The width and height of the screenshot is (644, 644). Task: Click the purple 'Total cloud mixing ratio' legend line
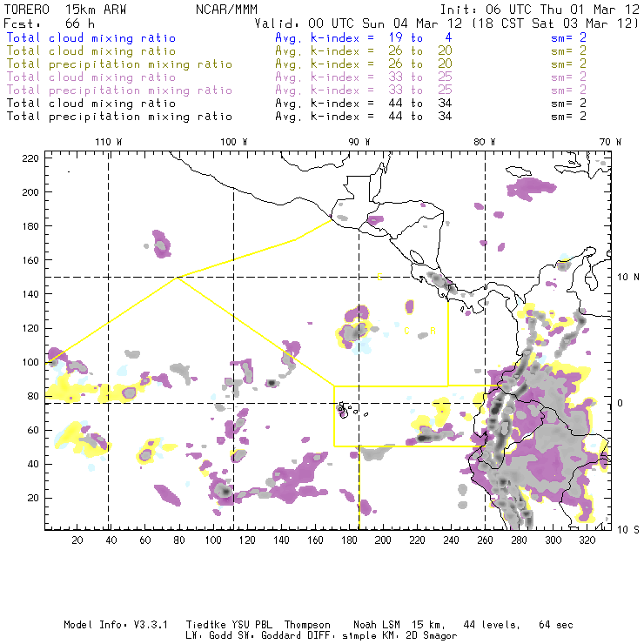coord(91,77)
